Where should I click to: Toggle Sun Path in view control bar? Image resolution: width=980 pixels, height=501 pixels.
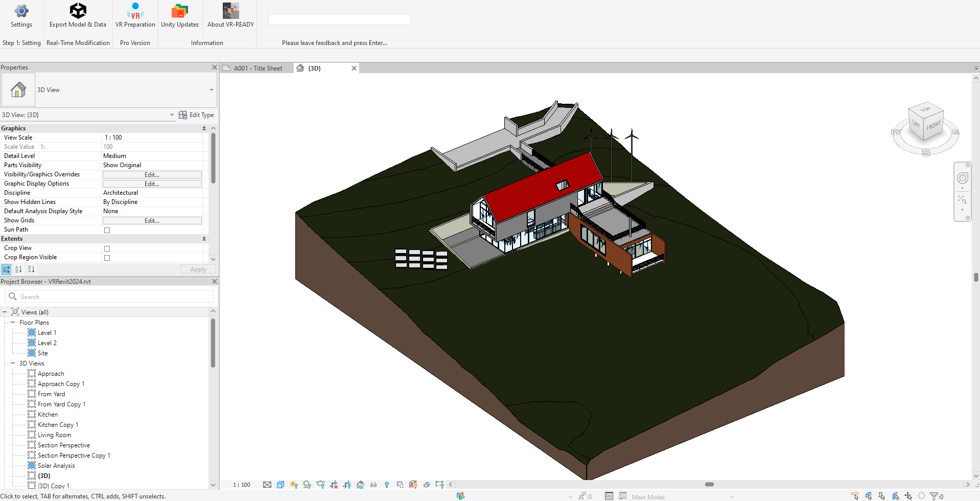pos(293,485)
